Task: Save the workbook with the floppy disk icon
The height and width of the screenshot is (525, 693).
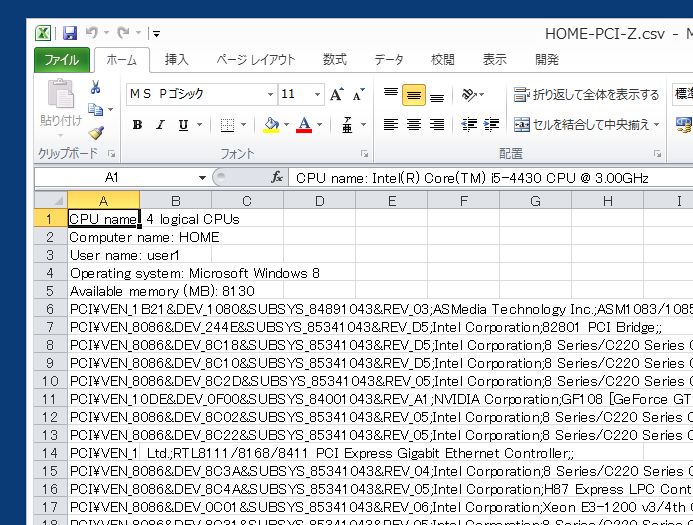Action: coord(70,33)
